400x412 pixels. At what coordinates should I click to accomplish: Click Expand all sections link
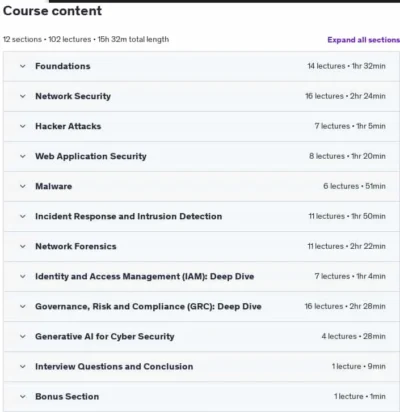tap(363, 40)
